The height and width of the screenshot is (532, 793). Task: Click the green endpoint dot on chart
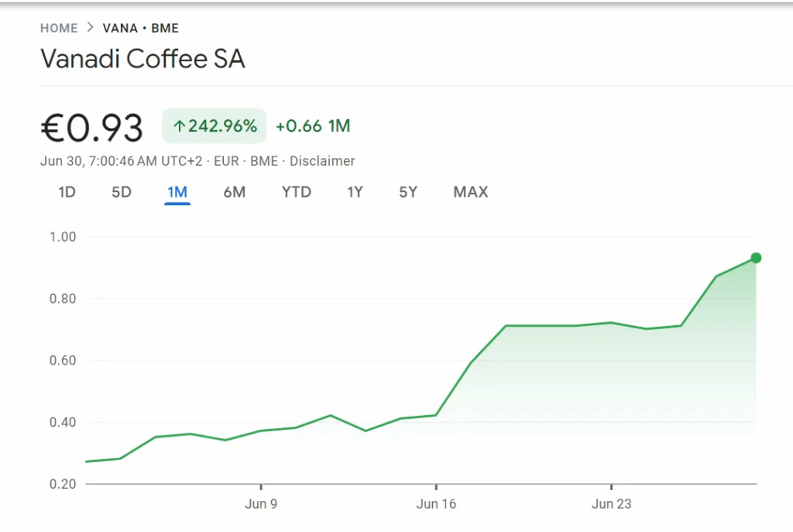[x=756, y=258]
